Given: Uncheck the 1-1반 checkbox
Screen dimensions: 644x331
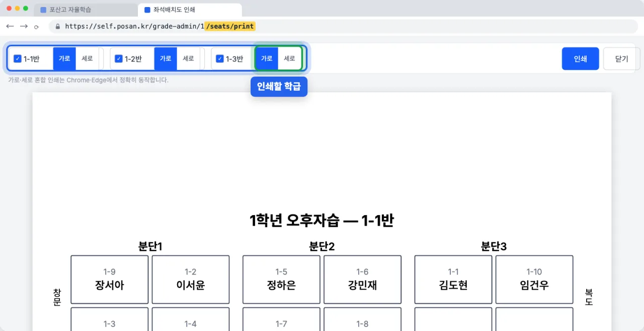Looking at the screenshot, I should (18, 59).
